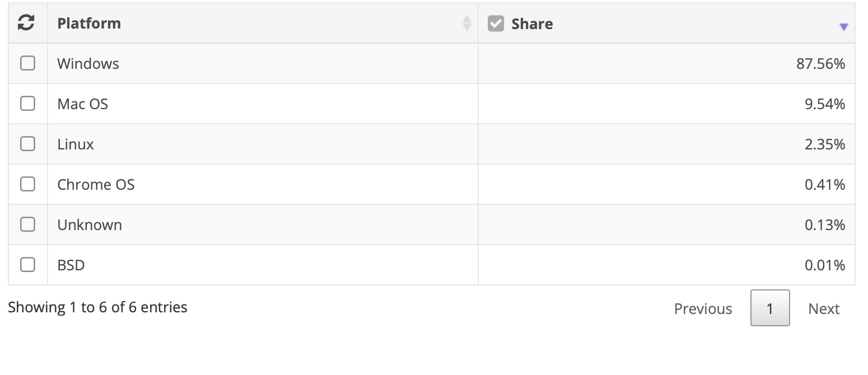Viewport: 868px width, 375px height.
Task: Click the Chrome OS platform cell
Action: (263, 184)
